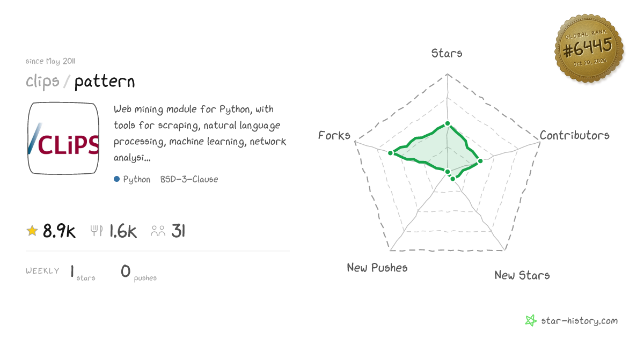Viewport: 644px width, 338px height.
Task: Click the weekly stars count of 1
Action: click(x=72, y=271)
